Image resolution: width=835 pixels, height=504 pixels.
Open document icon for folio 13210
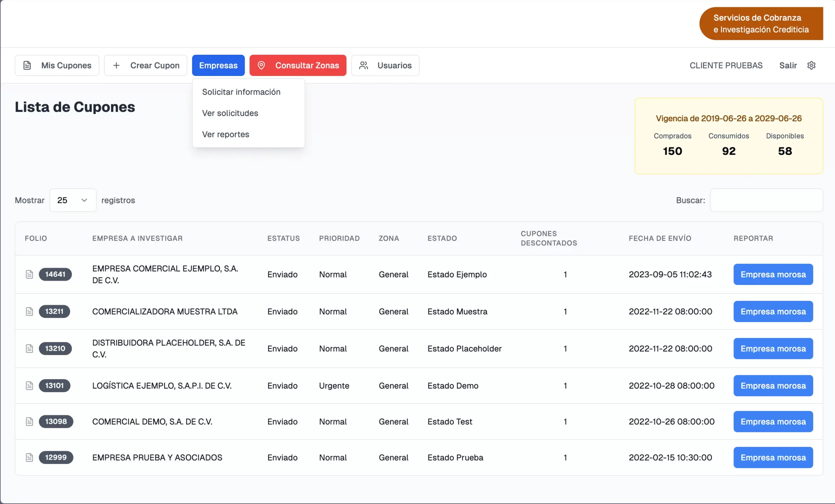pos(29,348)
